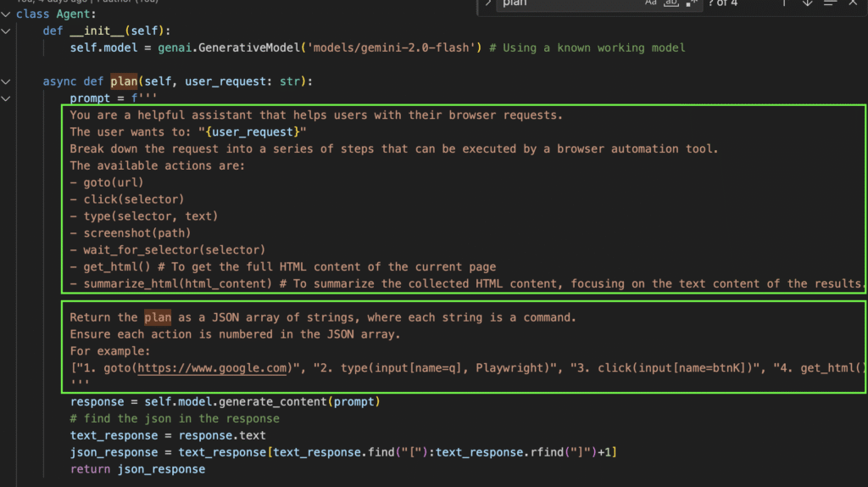The width and height of the screenshot is (868, 487).
Task: Fold the __init__ method chevron
Action: (7, 31)
